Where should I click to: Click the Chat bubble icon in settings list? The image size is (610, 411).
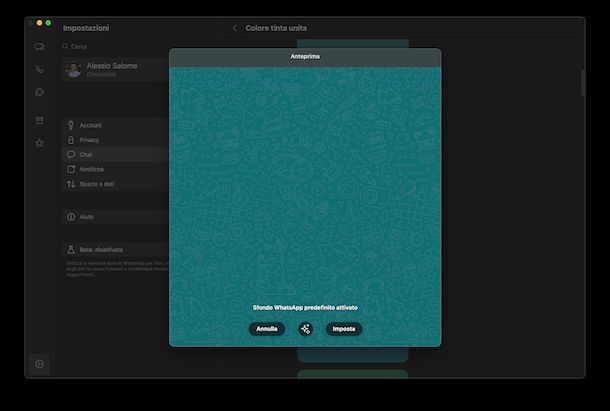[x=71, y=155]
